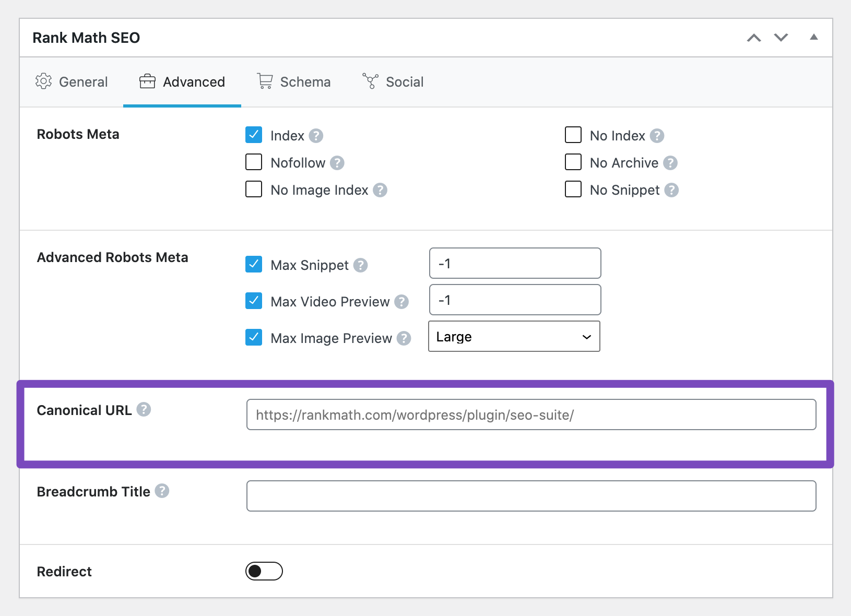Click the help icon beside Max Snippet
This screenshot has width=851, height=616.
tap(360, 265)
